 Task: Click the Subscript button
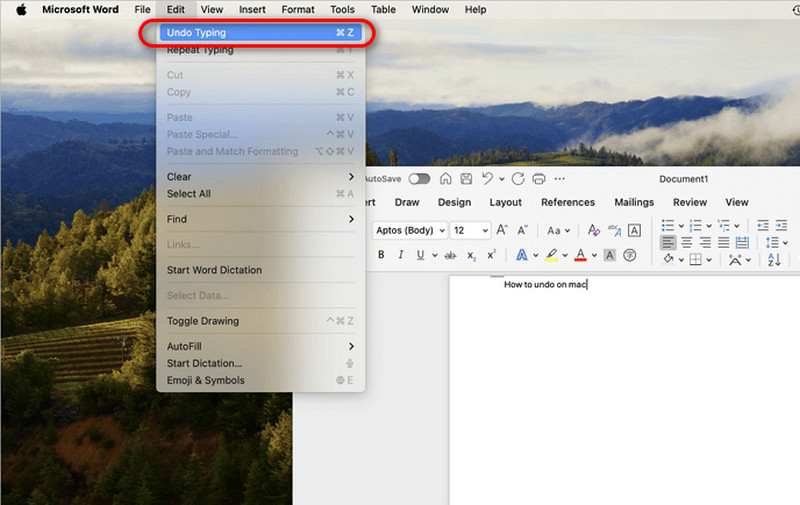(x=471, y=256)
